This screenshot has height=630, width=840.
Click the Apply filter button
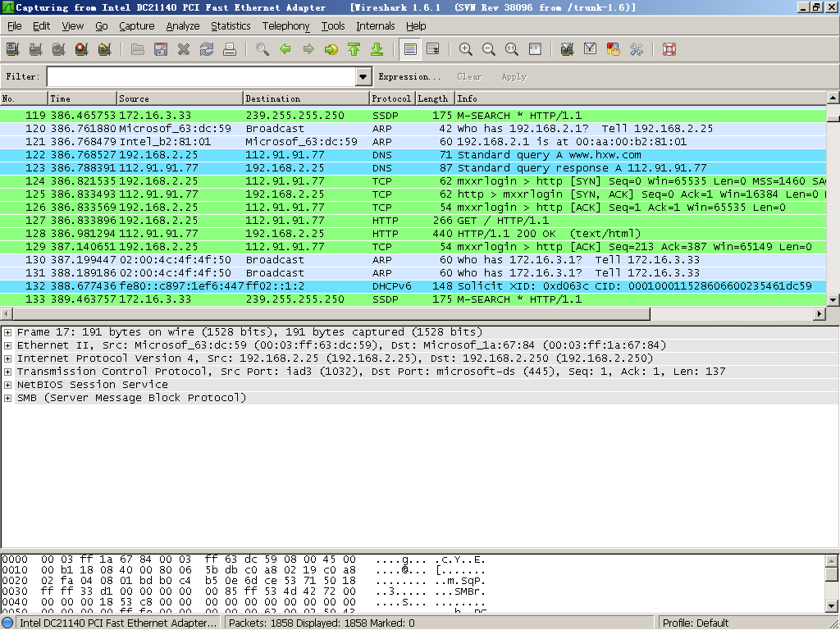pos(514,76)
